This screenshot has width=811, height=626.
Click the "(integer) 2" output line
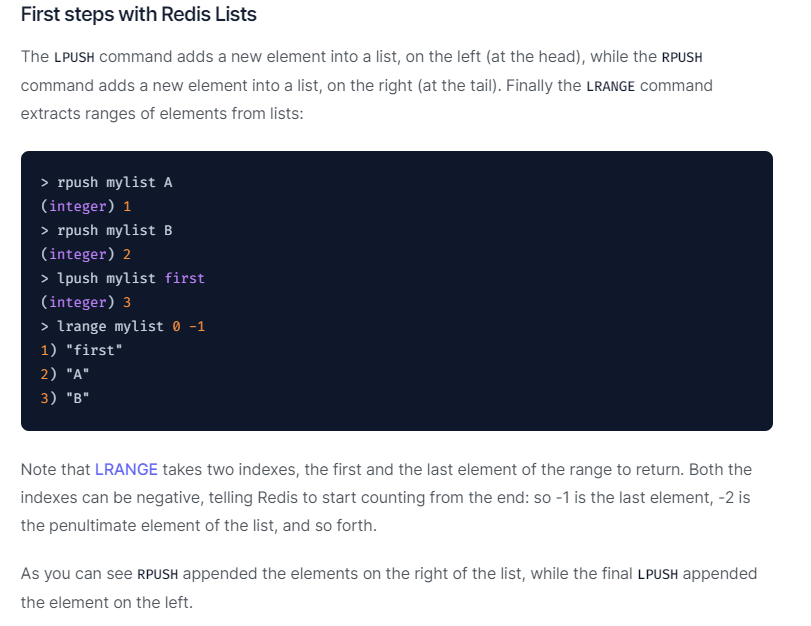coord(86,254)
